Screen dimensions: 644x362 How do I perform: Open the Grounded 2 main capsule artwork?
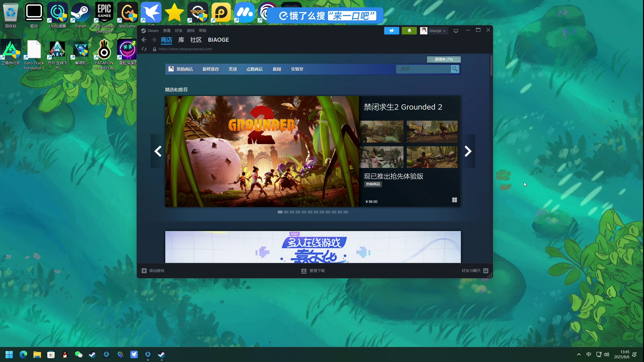[262, 151]
